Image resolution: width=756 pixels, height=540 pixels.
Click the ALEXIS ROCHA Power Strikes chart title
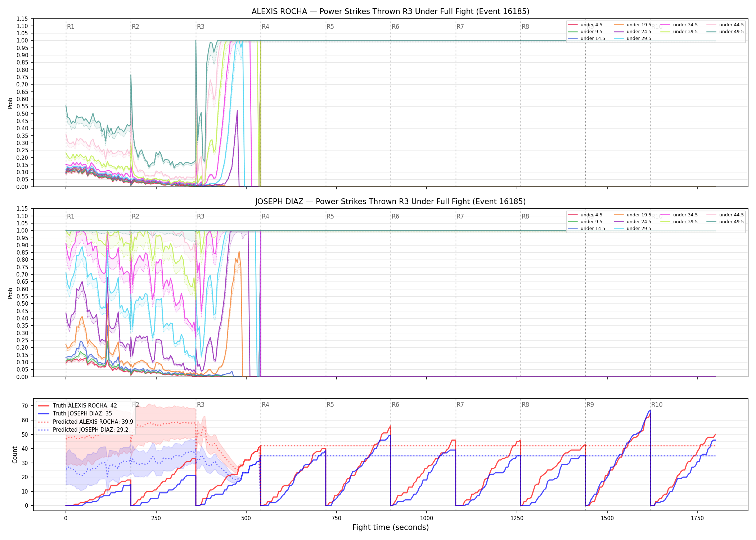tap(390, 12)
